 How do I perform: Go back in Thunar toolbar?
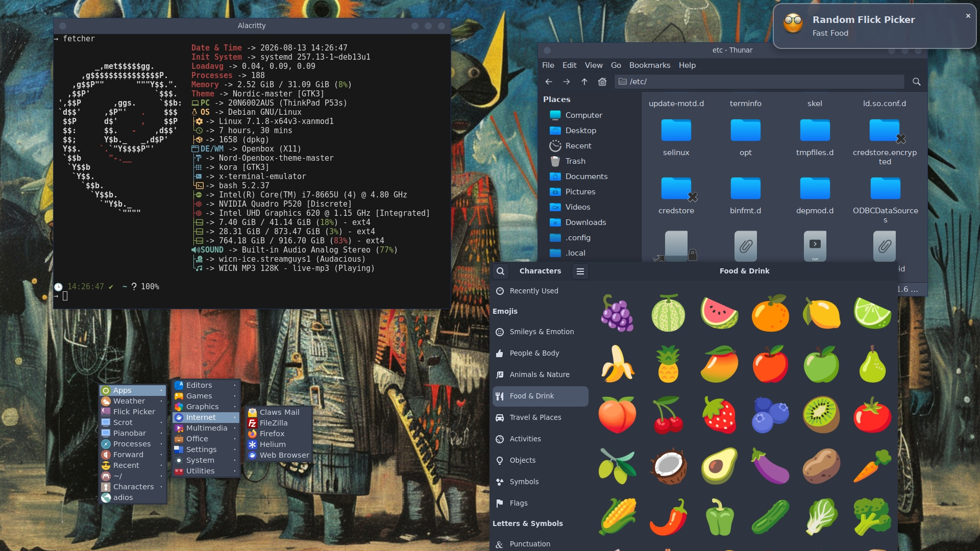[549, 82]
